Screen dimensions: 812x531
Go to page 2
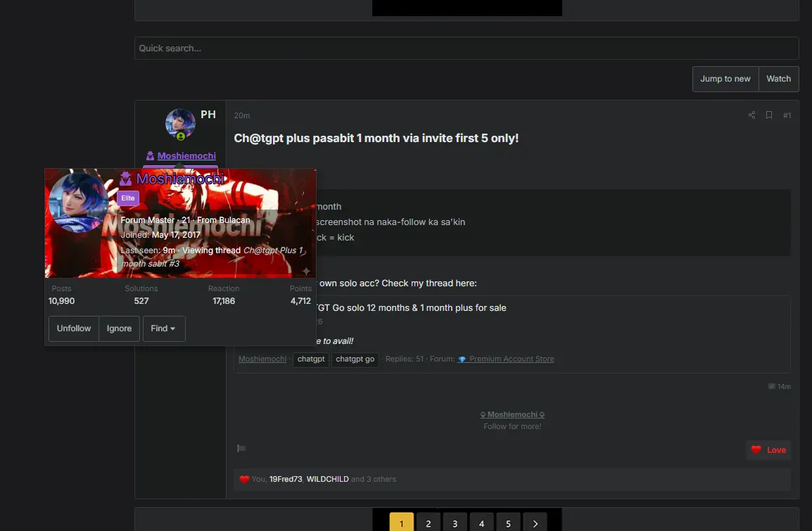(429, 523)
